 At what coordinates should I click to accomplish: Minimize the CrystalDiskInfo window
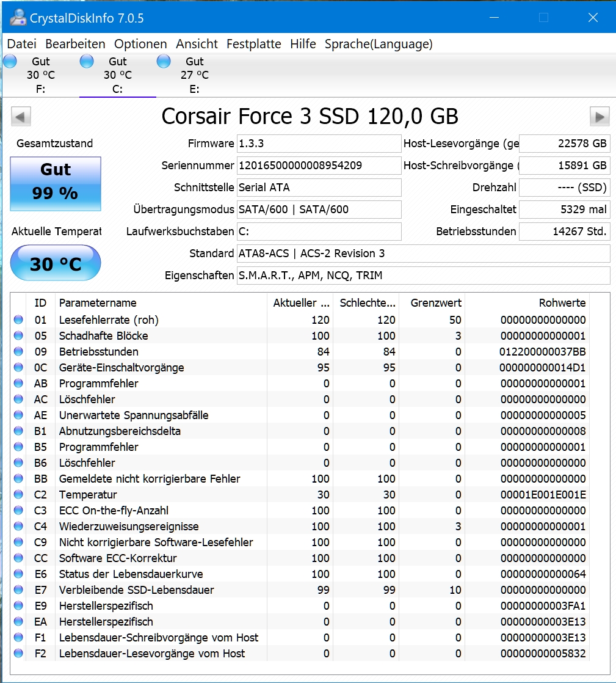(x=494, y=18)
